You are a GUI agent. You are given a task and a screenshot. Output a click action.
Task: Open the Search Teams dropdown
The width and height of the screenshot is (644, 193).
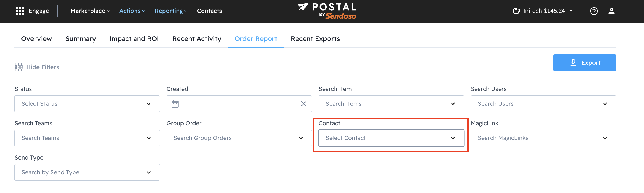pos(87,138)
